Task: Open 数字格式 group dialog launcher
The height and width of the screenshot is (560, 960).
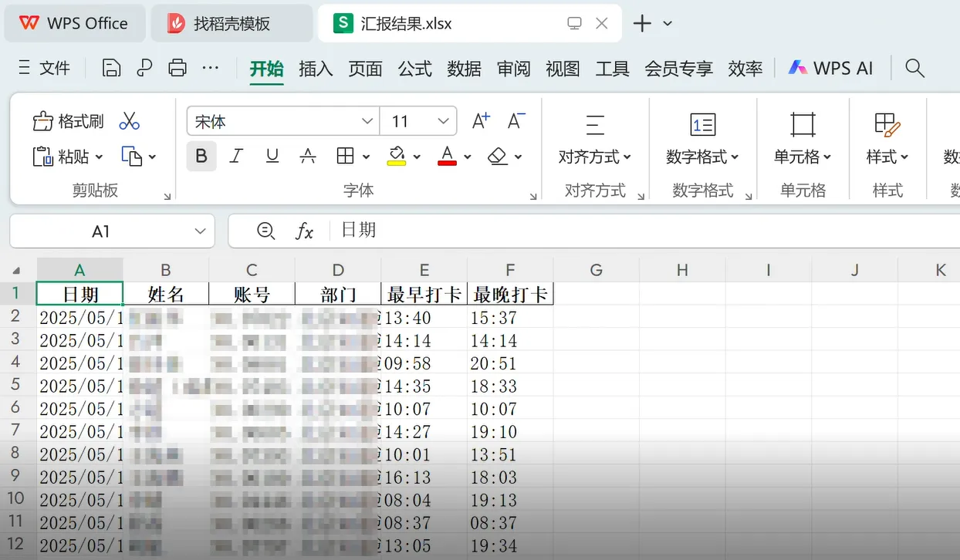Action: (x=748, y=197)
